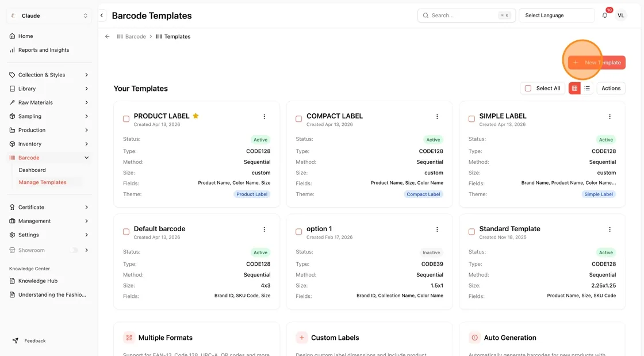Screen dimensions: 644x356
Task: Select Manage Templates in sidebar
Action: pyautogui.click(x=43, y=182)
